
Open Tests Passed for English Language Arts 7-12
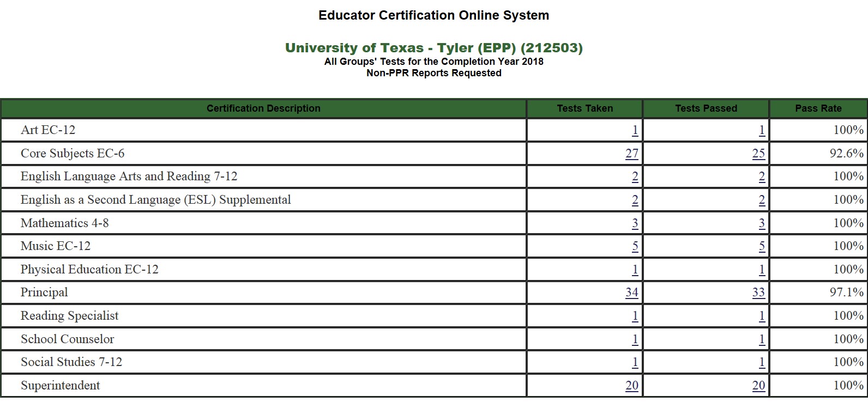click(x=762, y=176)
